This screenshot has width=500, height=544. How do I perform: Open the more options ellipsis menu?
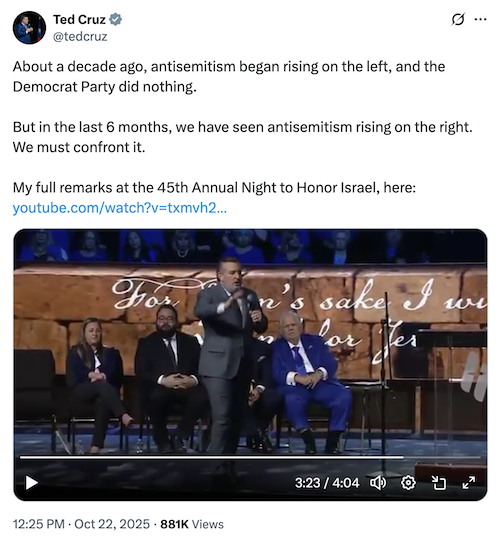[x=480, y=19]
